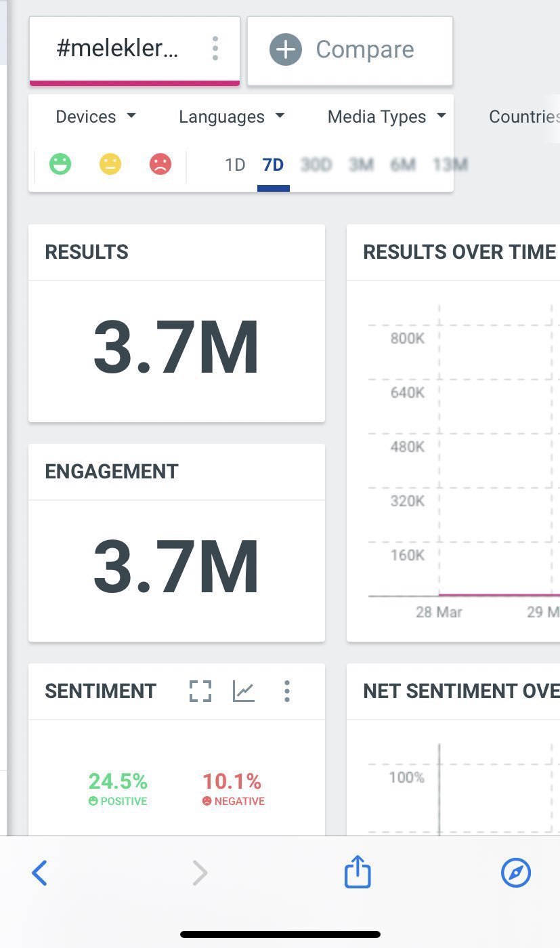Open the Media Types dropdown

click(x=387, y=117)
